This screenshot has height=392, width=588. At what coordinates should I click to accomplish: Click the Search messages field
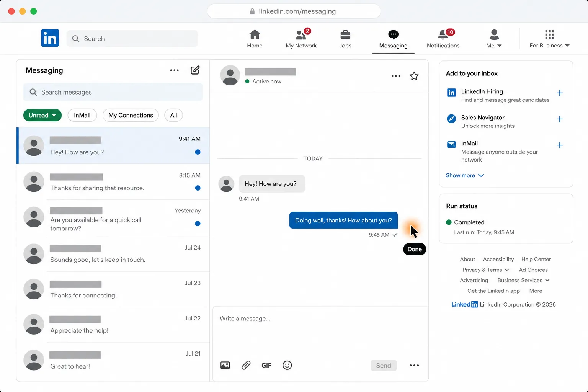[113, 92]
